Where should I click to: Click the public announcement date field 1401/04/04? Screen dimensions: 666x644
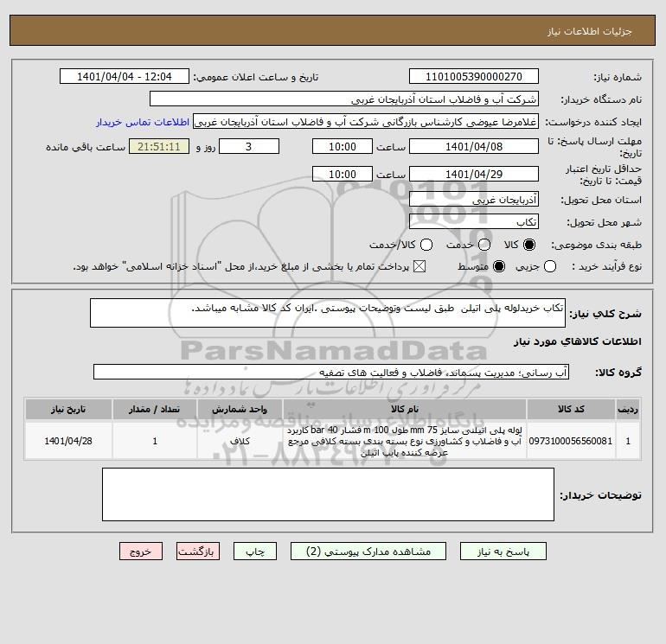125,76
